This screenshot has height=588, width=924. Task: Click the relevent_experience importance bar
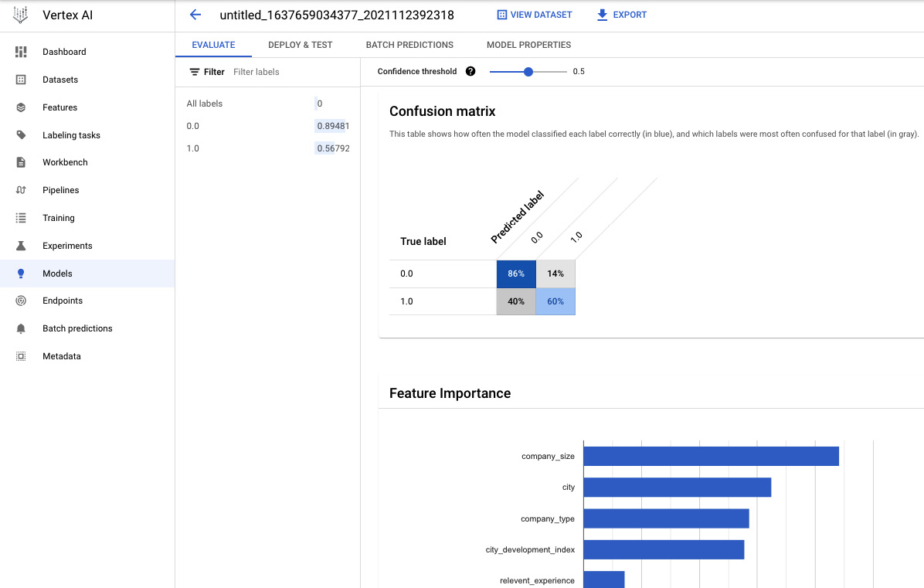[604, 580]
